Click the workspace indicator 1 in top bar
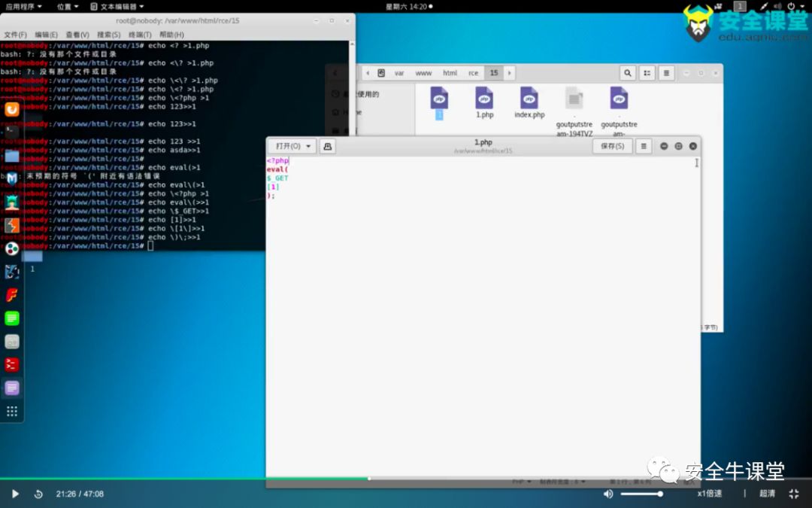The width and height of the screenshot is (812, 508). (x=740, y=6)
